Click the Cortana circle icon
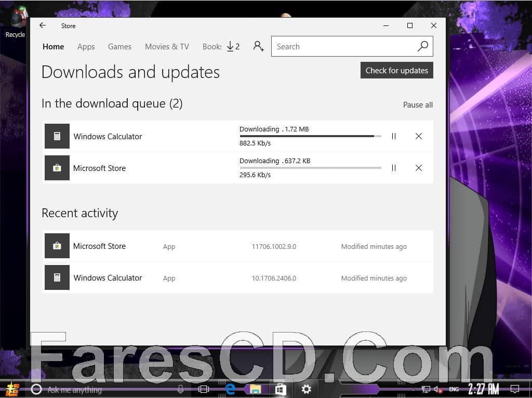The height and width of the screenshot is (398, 532). (36, 389)
